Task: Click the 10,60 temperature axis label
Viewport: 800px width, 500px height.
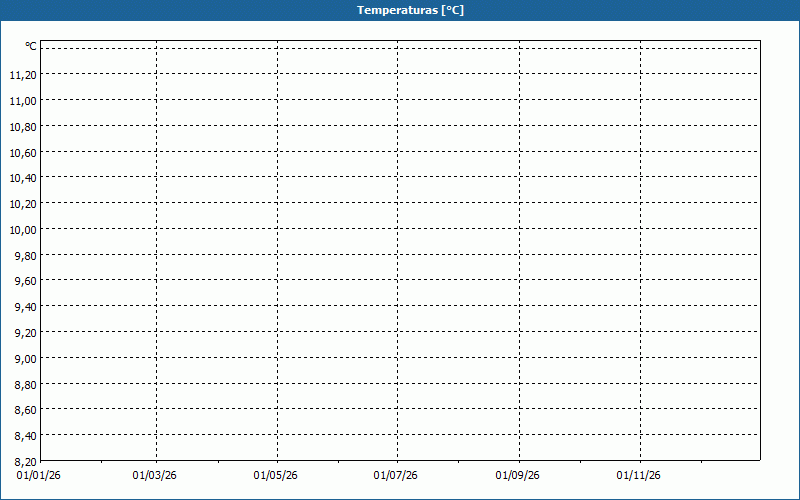Action: pos(23,153)
